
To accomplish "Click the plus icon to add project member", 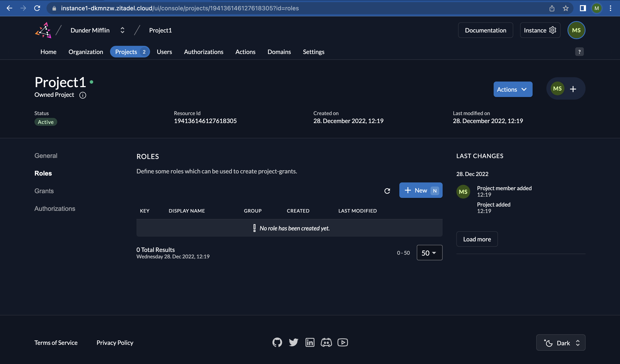I will 573,89.
